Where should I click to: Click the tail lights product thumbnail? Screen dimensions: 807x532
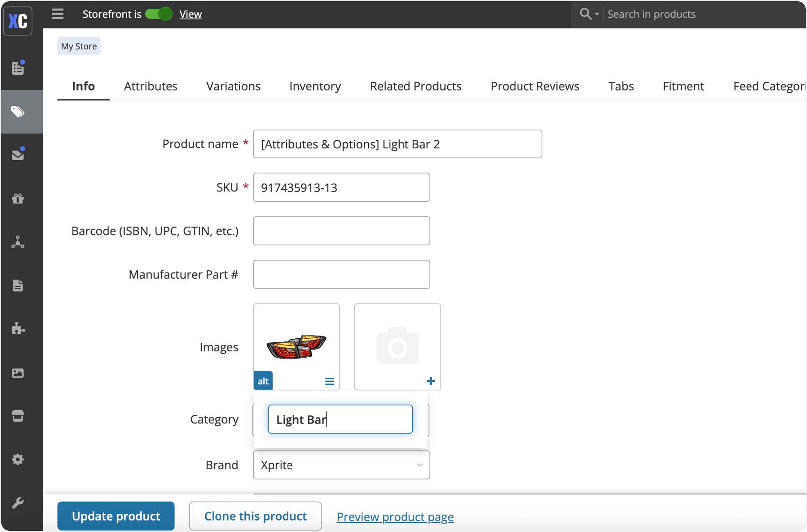pyautogui.click(x=296, y=346)
